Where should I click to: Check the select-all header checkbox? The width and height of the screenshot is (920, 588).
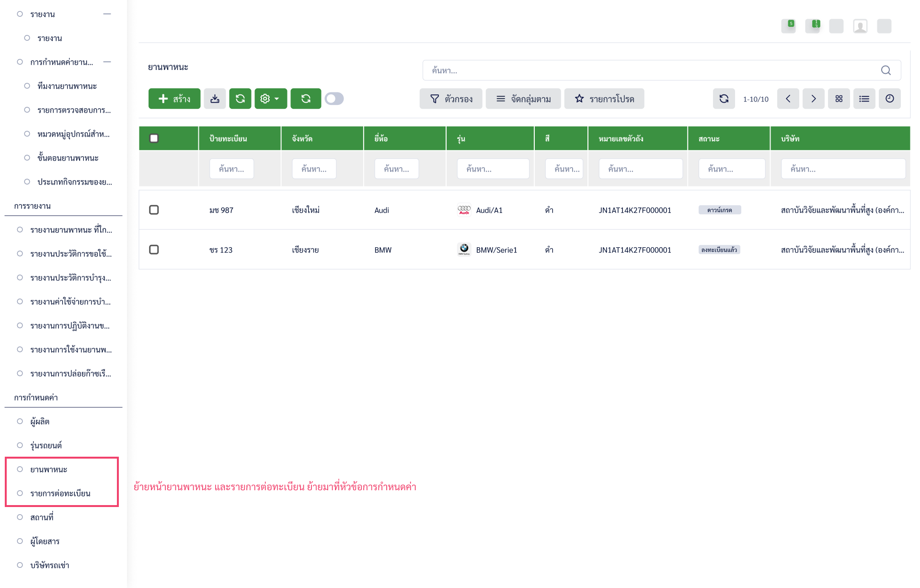(154, 138)
